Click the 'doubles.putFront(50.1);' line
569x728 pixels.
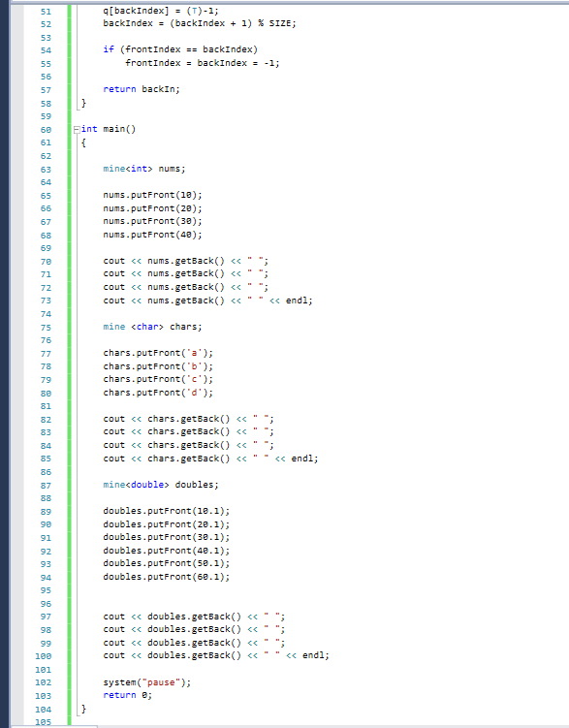[x=166, y=563]
